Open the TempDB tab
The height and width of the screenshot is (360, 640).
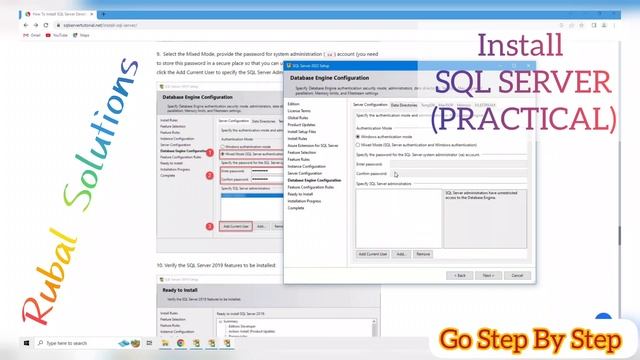428,105
